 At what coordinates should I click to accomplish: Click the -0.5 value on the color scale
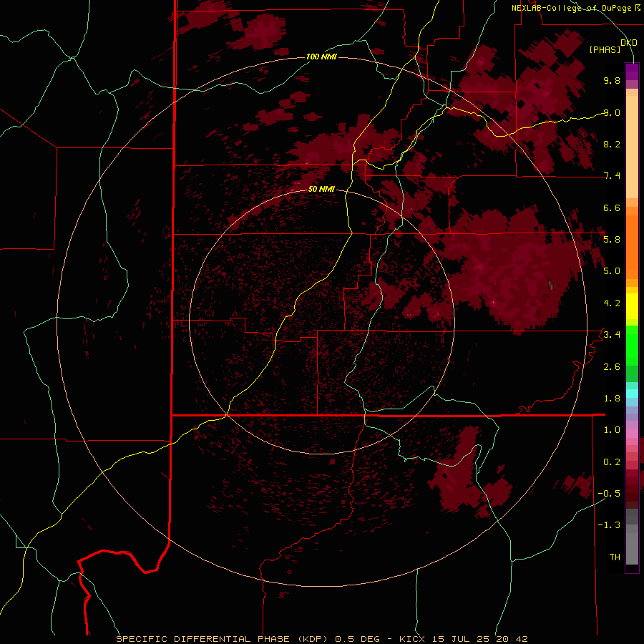[609, 493]
